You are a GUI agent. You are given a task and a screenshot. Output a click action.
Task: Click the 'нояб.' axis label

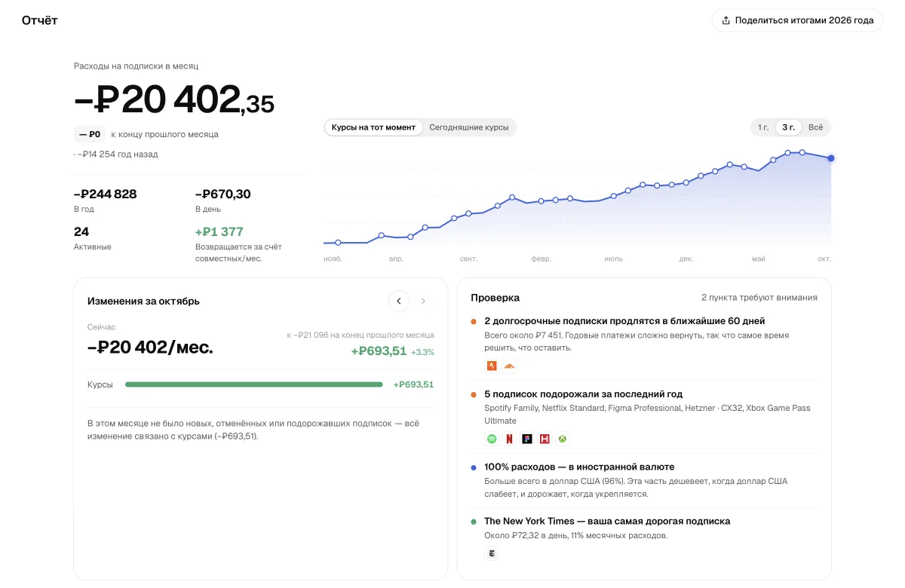333,259
